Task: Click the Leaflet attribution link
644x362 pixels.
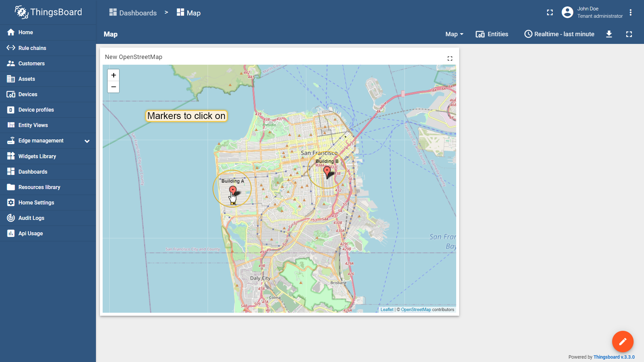Action: (x=387, y=310)
